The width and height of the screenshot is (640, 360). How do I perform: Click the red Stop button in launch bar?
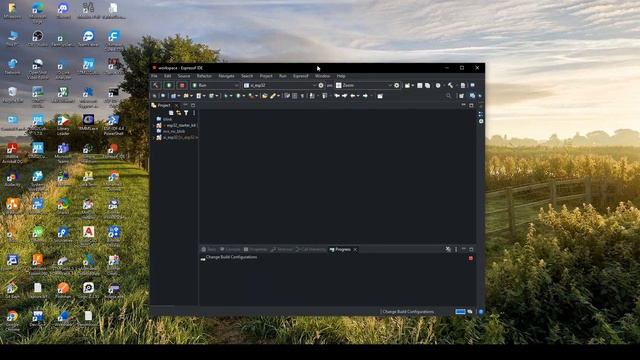tap(182, 85)
